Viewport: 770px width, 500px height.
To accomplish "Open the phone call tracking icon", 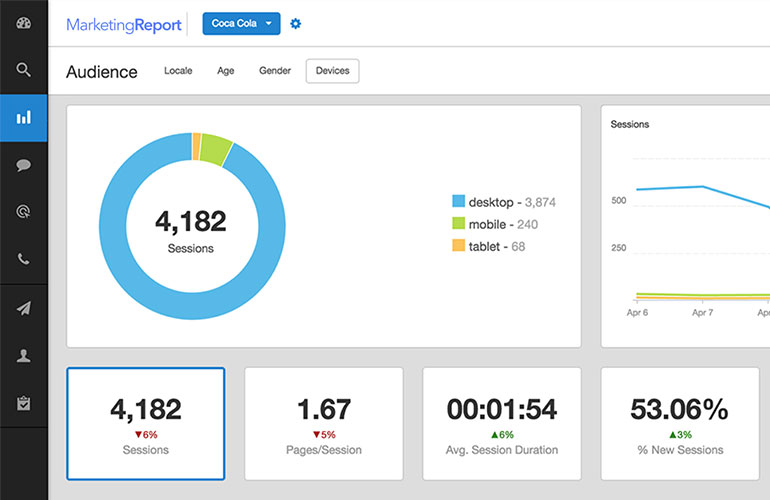I will click(23, 259).
